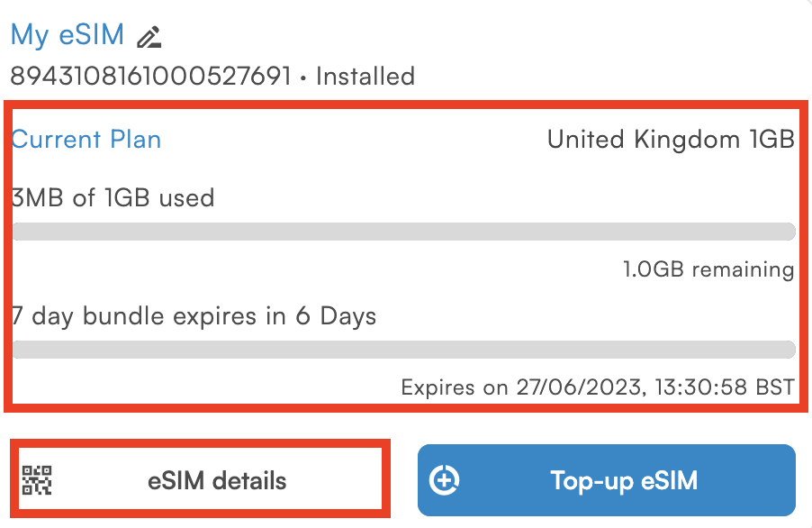Select the ICCID number 8943108161000527691
The image size is (812, 528).
tap(144, 77)
